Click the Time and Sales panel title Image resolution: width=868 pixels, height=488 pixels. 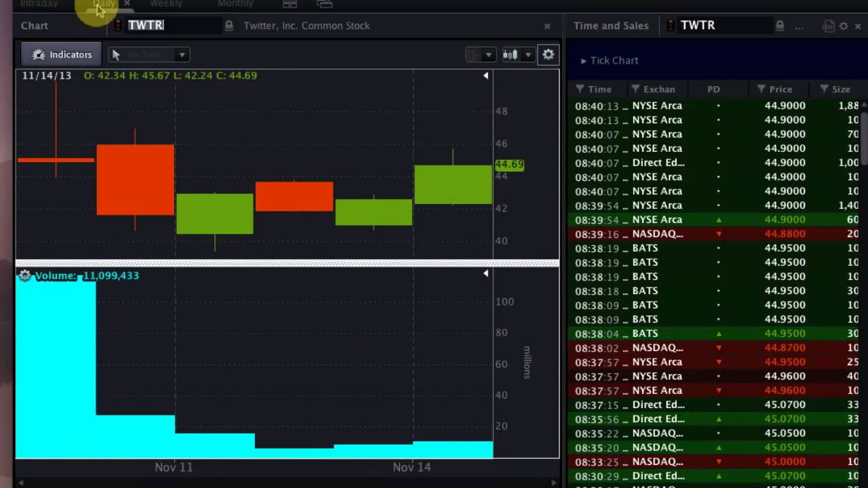611,26
